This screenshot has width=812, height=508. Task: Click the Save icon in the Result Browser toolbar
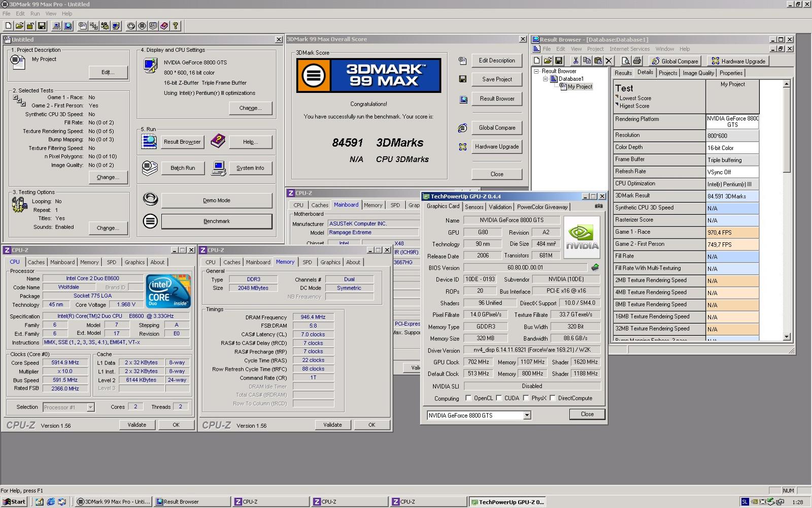pyautogui.click(x=559, y=61)
